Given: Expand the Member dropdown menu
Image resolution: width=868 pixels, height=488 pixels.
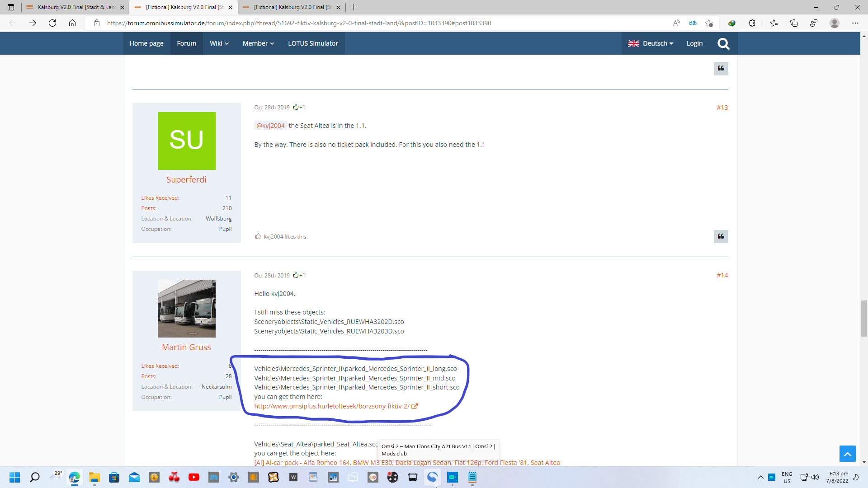Looking at the screenshot, I should pyautogui.click(x=258, y=43).
